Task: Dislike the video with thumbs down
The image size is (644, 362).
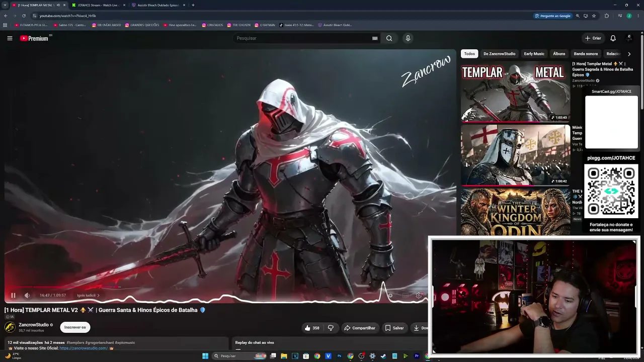Action: [x=331, y=328]
